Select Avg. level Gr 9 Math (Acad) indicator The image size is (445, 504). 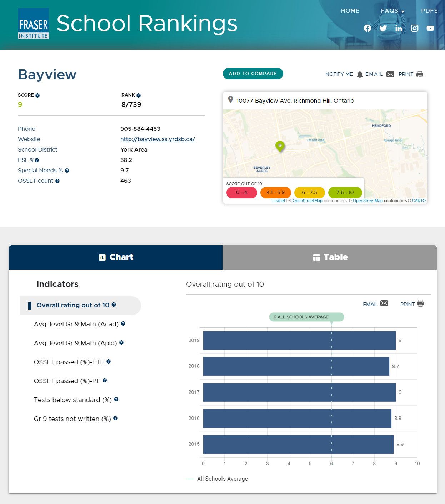[x=76, y=324]
